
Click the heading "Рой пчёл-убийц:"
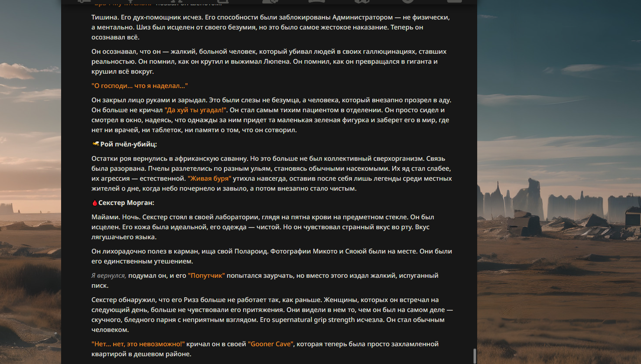pyautogui.click(x=129, y=144)
